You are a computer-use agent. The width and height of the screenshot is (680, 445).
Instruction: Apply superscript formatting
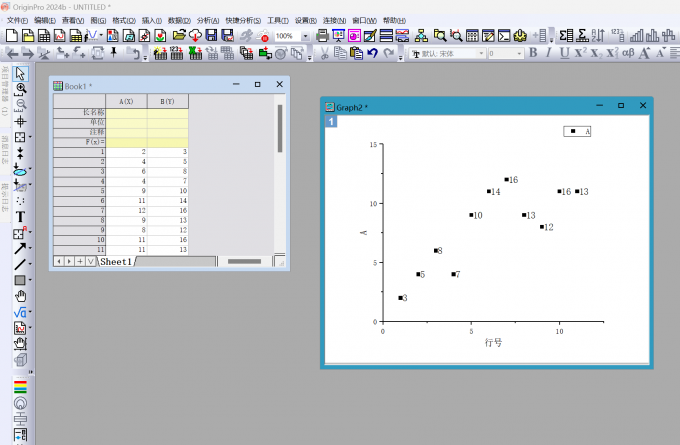point(580,53)
